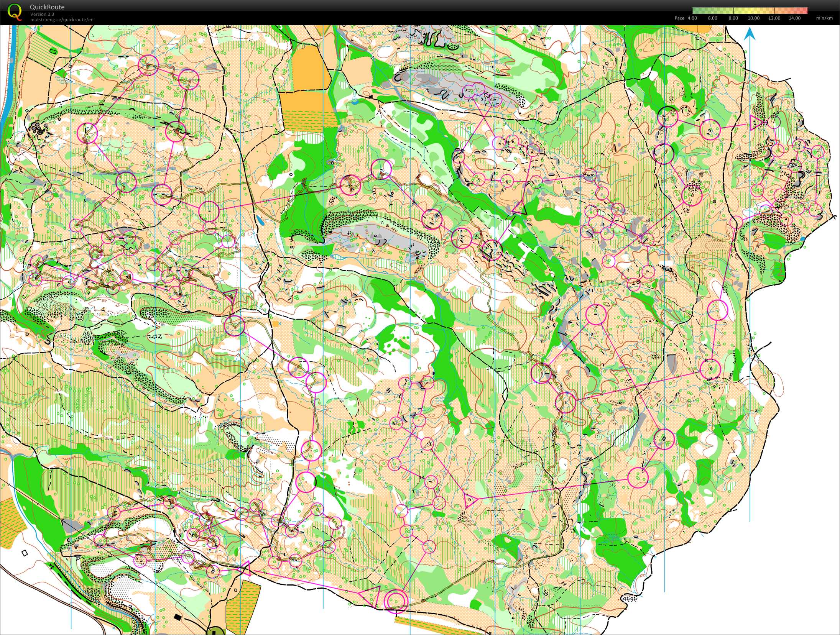
Task: Click the "8.00" pace value
Action: click(733, 18)
